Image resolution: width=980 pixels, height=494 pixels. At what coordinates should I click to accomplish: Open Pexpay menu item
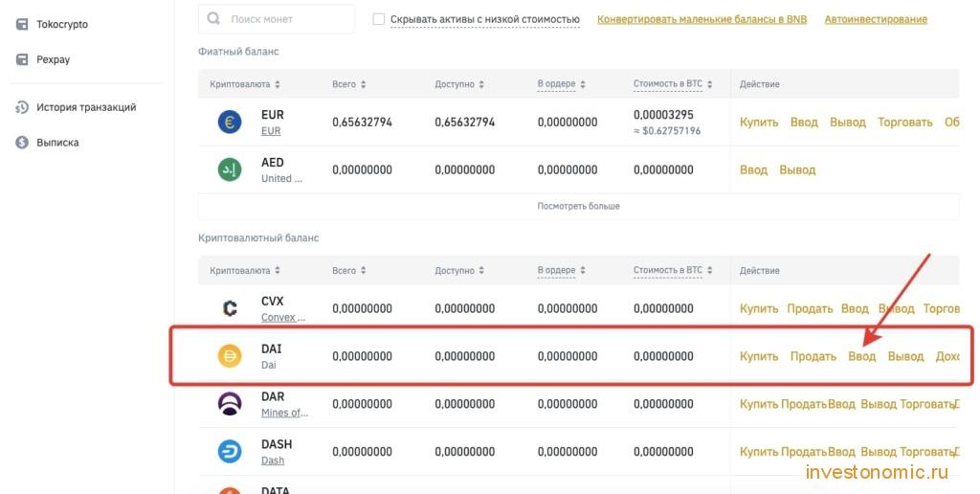click(x=54, y=59)
